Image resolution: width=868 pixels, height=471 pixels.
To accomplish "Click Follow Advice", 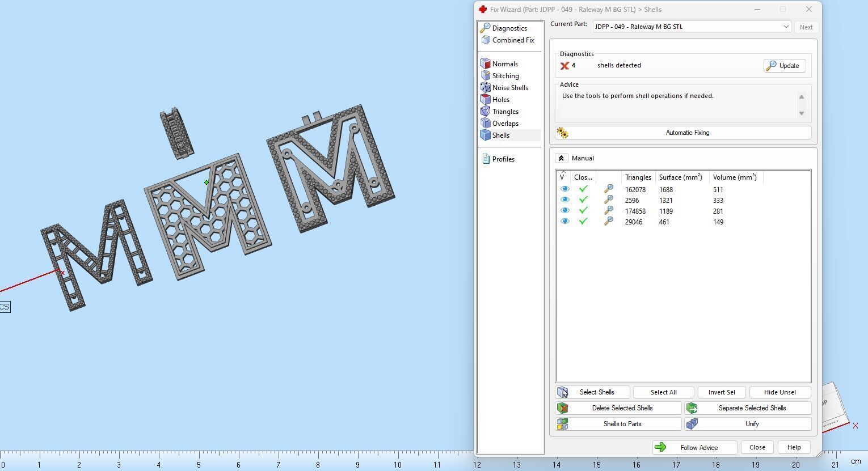I will click(694, 448).
